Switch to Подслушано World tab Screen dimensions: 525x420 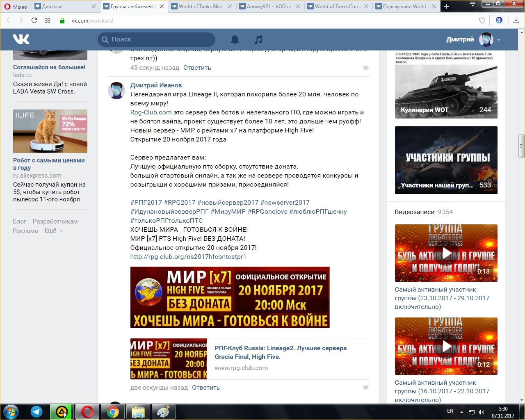(406, 6)
